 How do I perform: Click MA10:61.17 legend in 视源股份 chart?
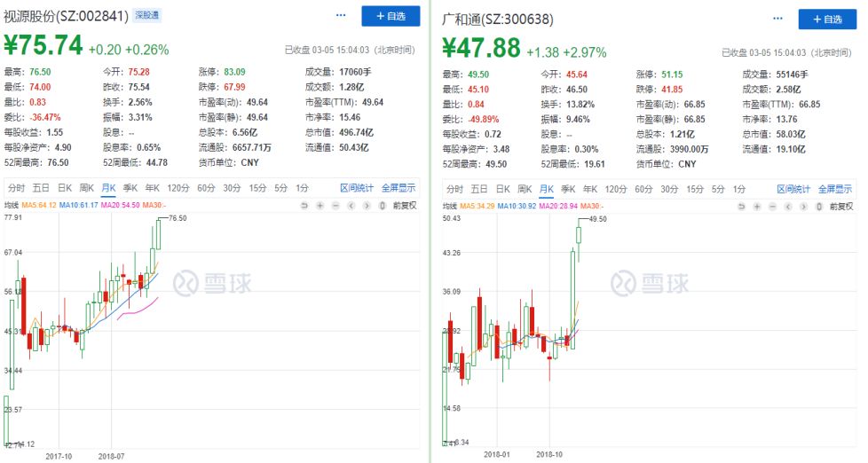79,205
